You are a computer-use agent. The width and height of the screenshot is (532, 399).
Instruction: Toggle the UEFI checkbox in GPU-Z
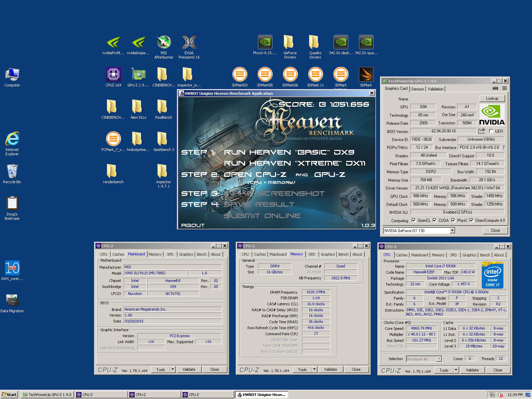(x=491, y=131)
